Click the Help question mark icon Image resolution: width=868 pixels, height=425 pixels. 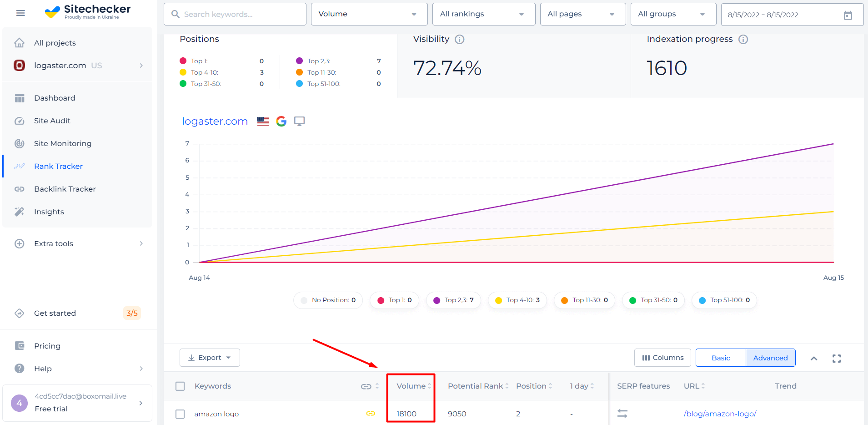19,369
